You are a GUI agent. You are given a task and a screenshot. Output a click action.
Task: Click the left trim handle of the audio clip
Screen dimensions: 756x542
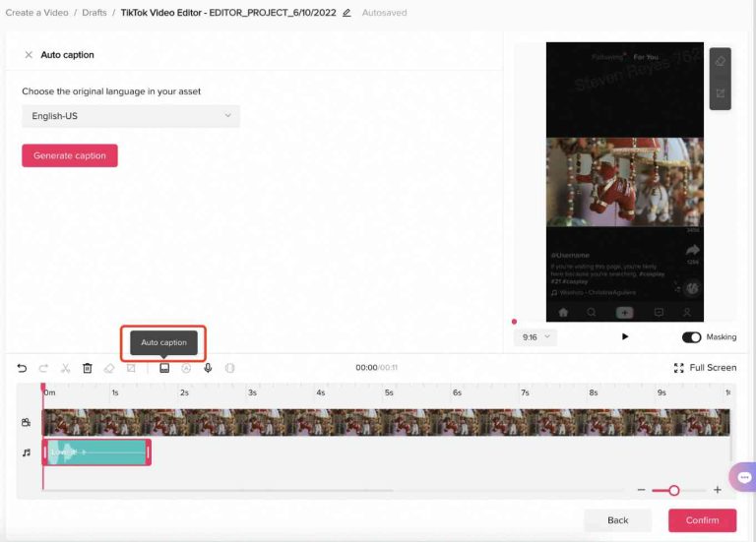click(x=45, y=452)
